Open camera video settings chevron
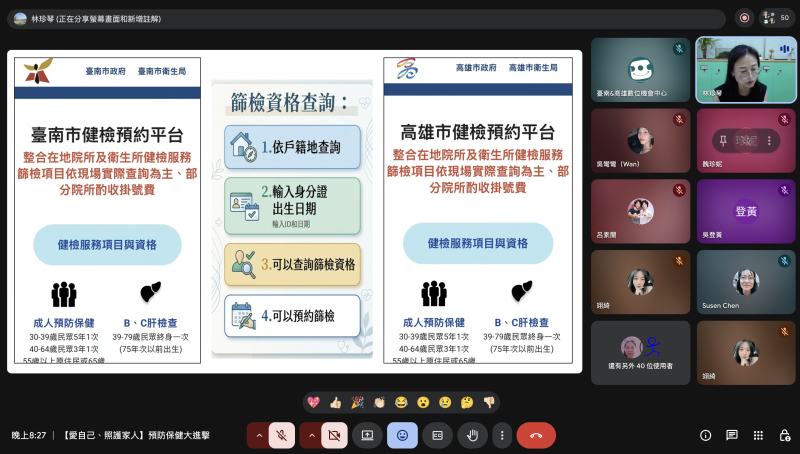 (312, 435)
